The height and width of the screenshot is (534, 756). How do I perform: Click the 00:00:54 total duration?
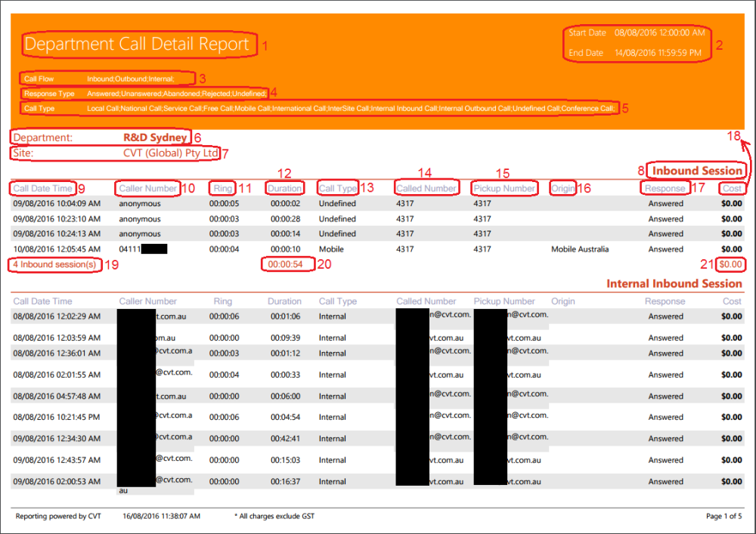click(286, 264)
